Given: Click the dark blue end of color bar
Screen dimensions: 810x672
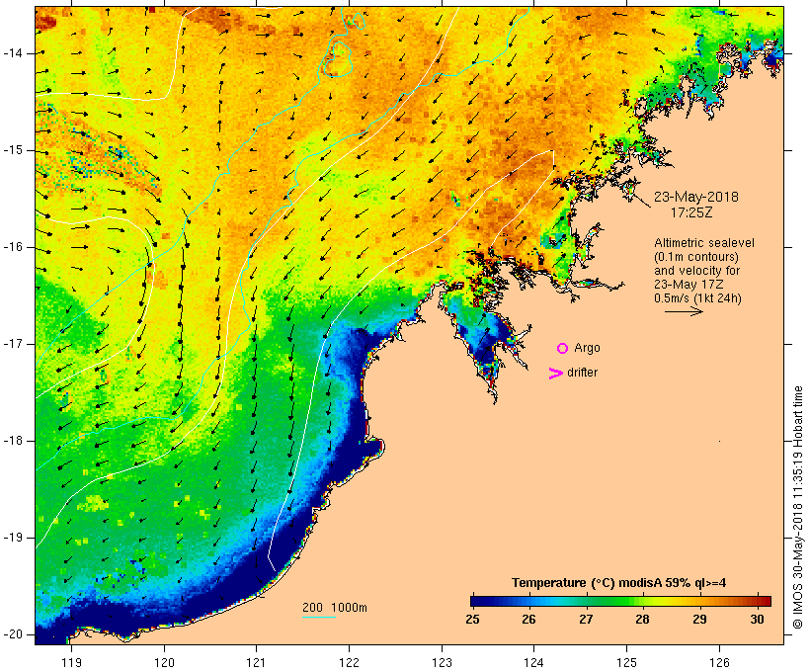Looking at the screenshot, I should (x=478, y=601).
